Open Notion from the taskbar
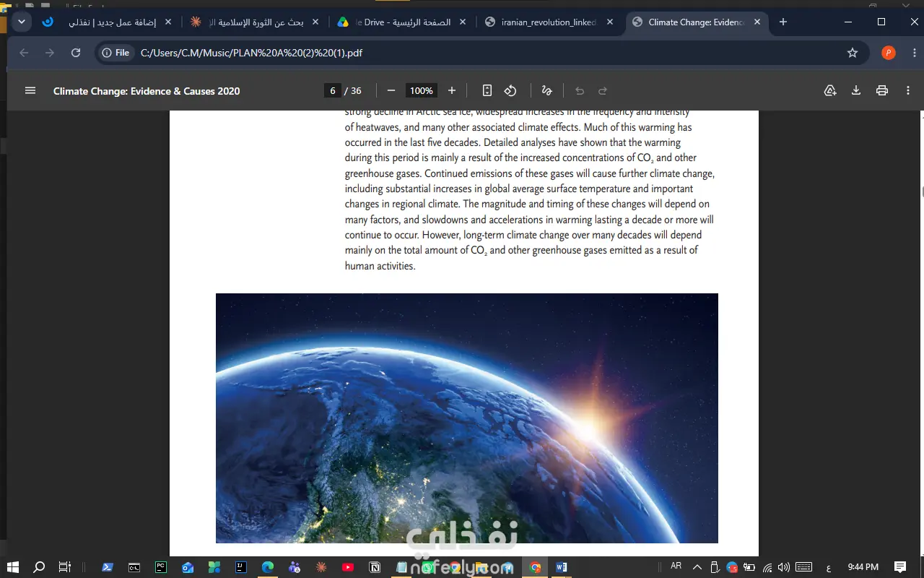Viewport: 924px width, 578px height. tap(375, 567)
